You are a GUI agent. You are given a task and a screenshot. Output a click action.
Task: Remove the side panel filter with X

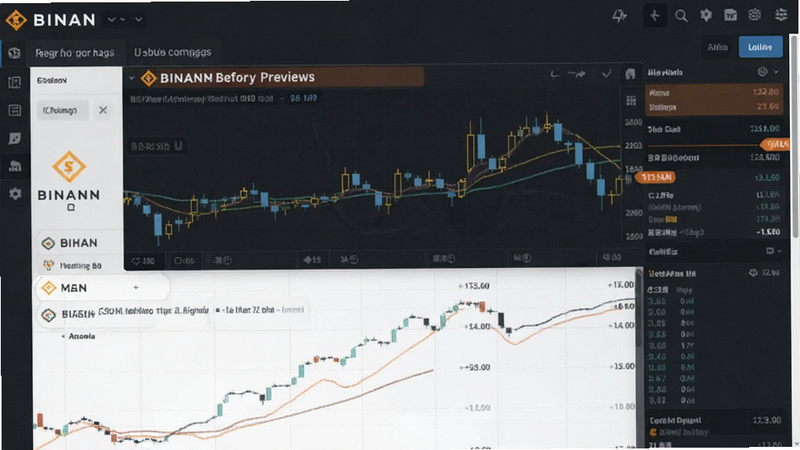click(103, 110)
